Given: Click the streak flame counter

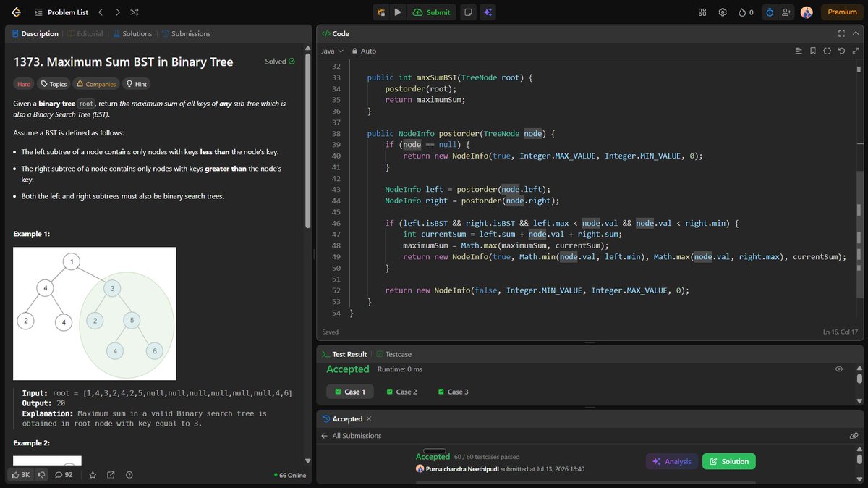Looking at the screenshot, I should [746, 12].
